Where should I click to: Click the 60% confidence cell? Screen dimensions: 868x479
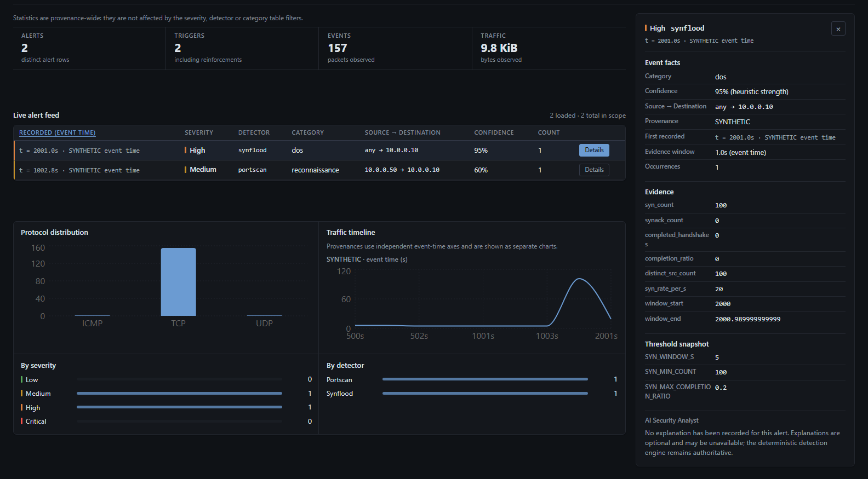pos(481,170)
